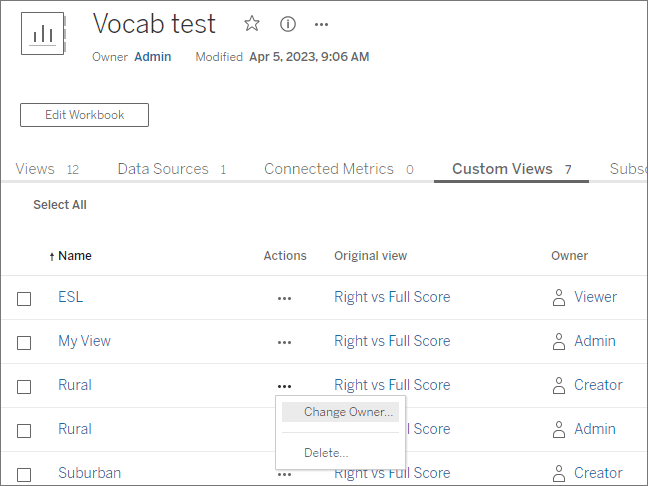Screen dimensions: 648x486
Task: Open workbook details info icon
Action: coord(287,24)
